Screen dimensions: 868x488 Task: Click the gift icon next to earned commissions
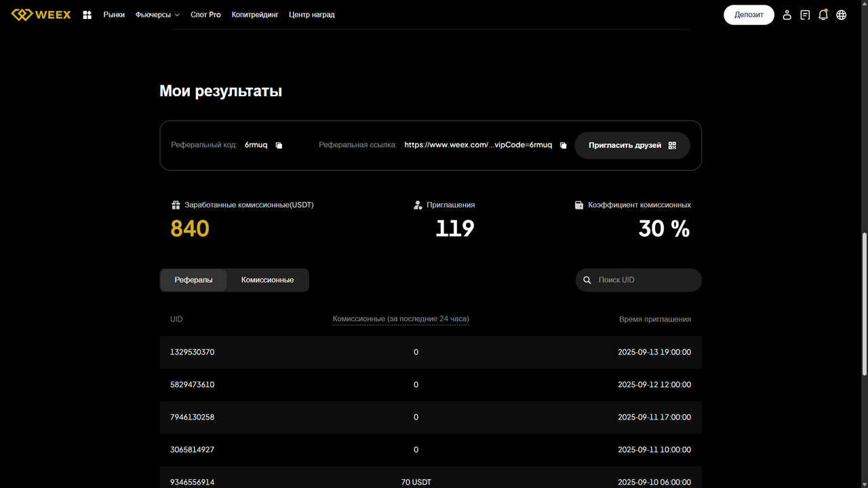pos(176,205)
